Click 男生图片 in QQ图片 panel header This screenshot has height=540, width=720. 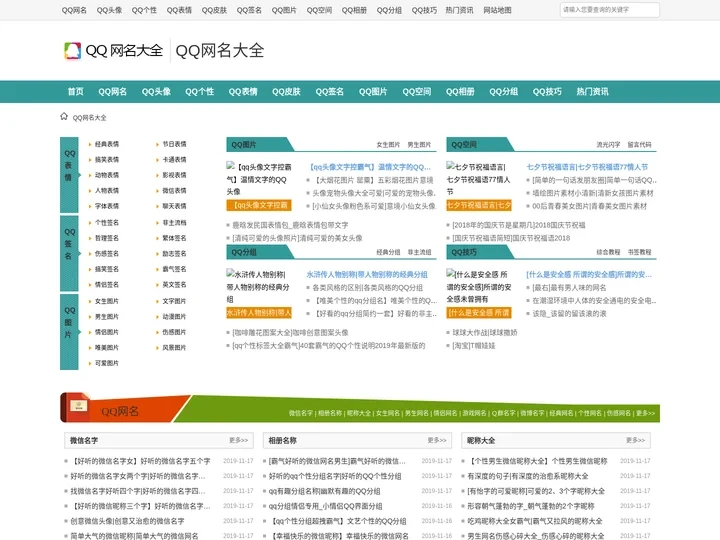click(x=419, y=145)
